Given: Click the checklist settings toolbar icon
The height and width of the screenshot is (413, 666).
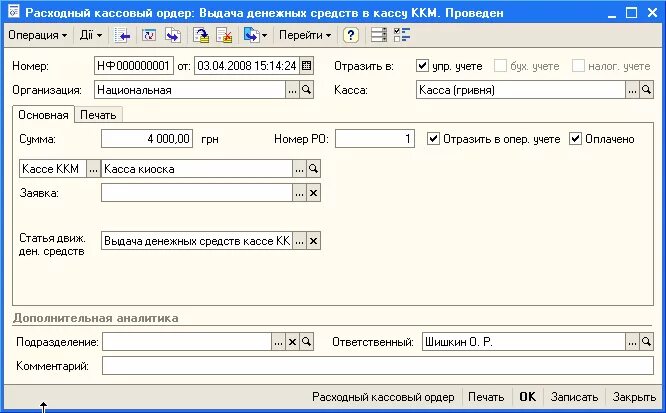Looking at the screenshot, I should [x=401, y=35].
